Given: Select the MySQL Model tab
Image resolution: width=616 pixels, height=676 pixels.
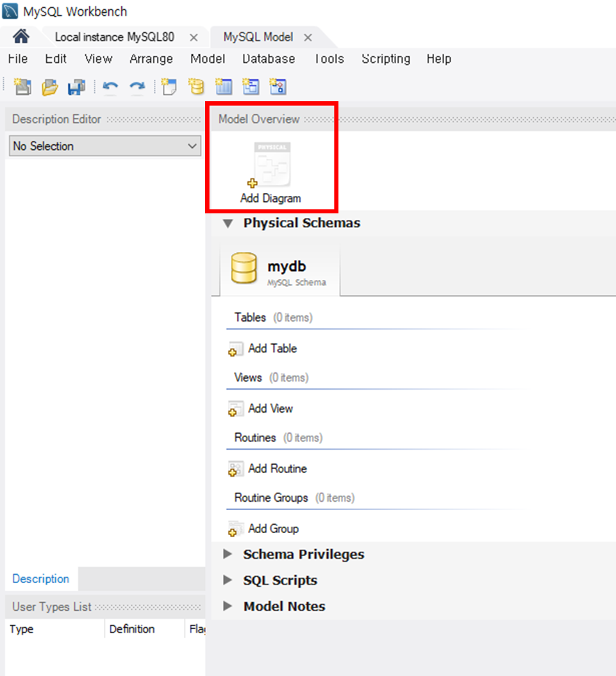Looking at the screenshot, I should point(258,37).
